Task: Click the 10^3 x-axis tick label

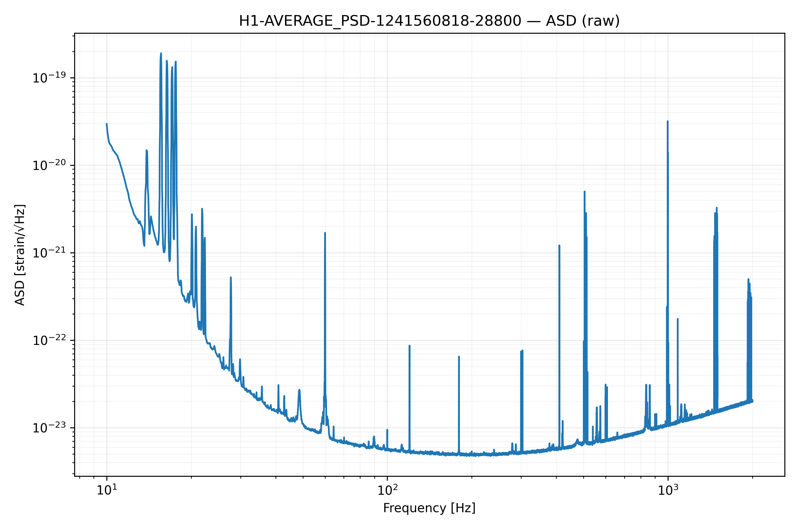Action: [668, 490]
